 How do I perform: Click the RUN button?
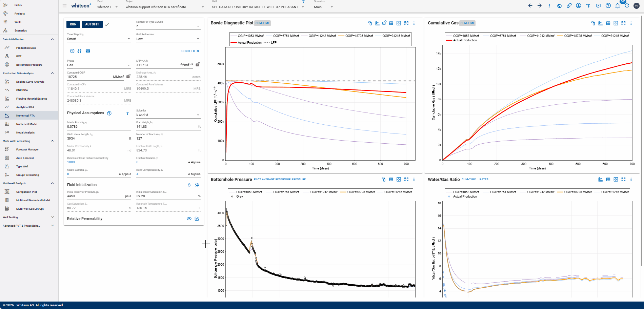coord(73,24)
